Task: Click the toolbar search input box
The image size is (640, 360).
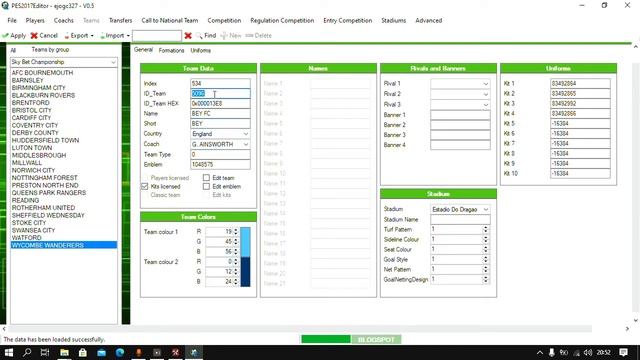Action: point(157,36)
